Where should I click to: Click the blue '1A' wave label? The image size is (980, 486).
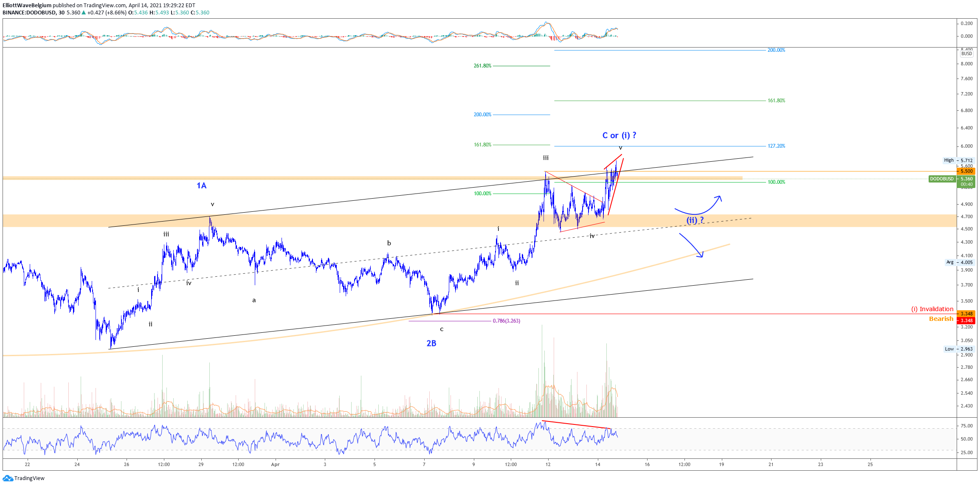pyautogui.click(x=201, y=185)
